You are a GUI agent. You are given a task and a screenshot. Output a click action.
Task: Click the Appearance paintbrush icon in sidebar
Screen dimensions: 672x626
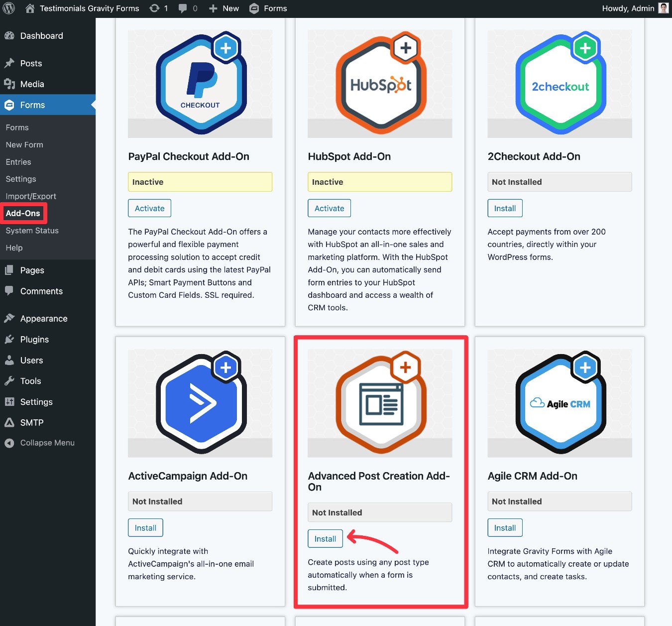coord(10,318)
